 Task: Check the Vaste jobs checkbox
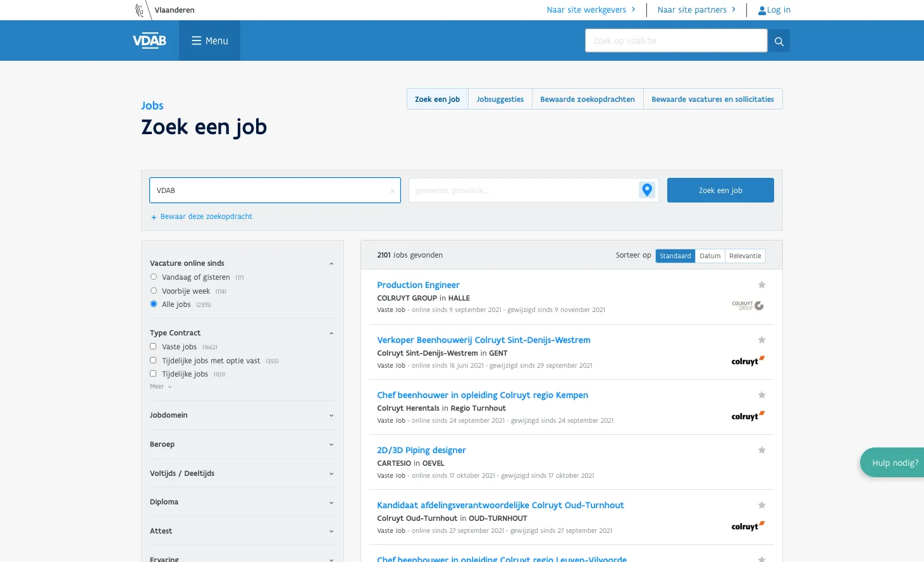click(x=153, y=346)
